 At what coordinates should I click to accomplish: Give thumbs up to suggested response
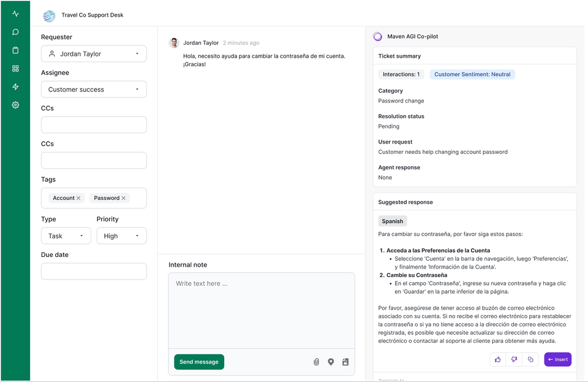498,359
